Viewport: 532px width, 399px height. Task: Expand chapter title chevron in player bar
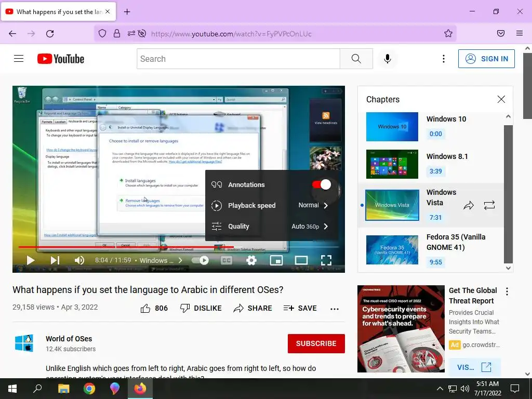point(180,260)
